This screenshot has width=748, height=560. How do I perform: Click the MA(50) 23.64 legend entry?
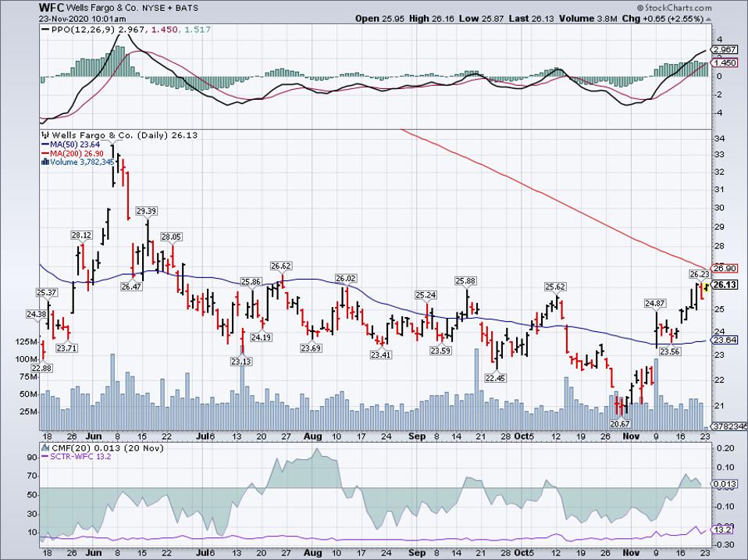(x=75, y=144)
